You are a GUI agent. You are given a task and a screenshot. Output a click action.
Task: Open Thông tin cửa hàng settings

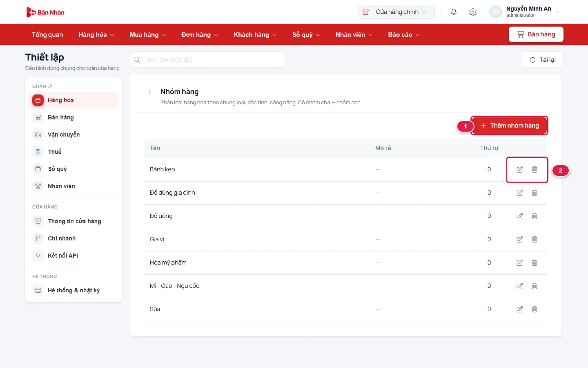click(73, 221)
